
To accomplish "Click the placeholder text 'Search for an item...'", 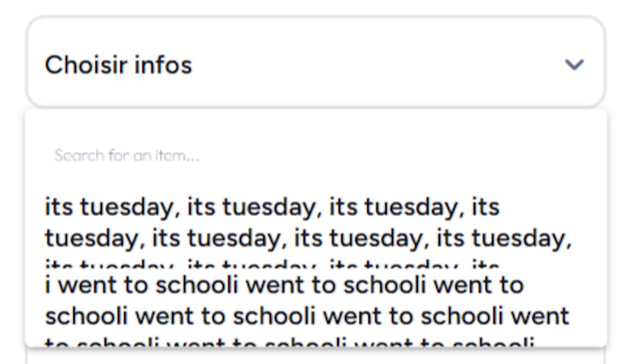I will 127,155.
